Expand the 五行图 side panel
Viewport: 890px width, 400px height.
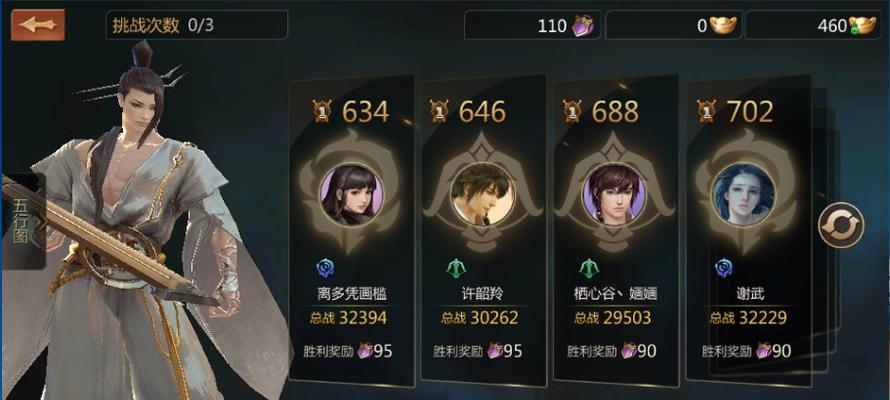(x=23, y=221)
